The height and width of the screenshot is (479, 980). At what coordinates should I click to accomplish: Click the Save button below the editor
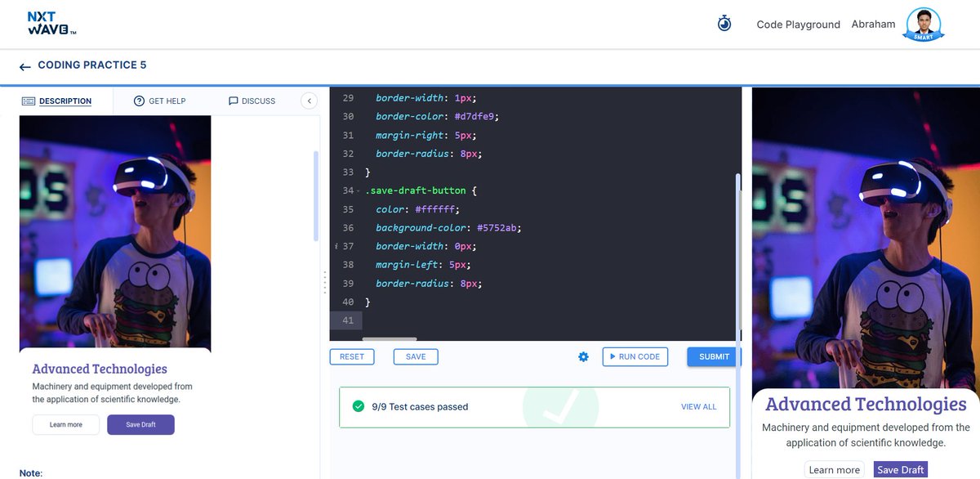click(x=416, y=356)
